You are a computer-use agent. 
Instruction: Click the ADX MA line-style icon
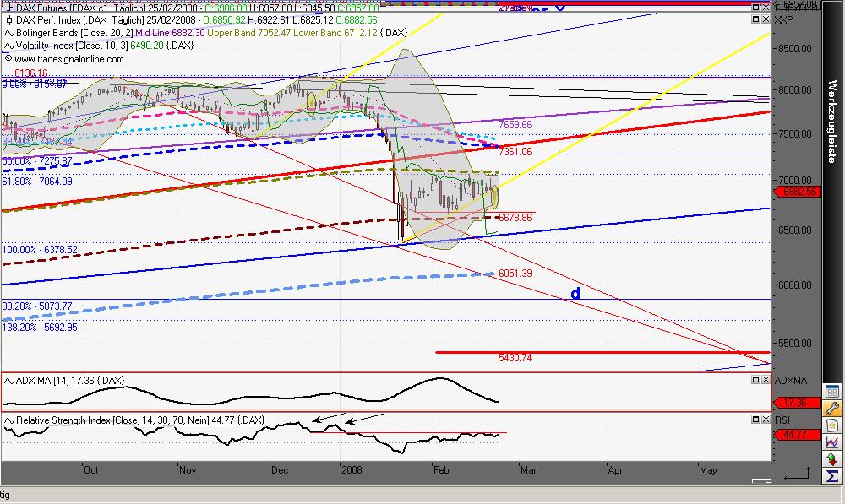click(9, 382)
